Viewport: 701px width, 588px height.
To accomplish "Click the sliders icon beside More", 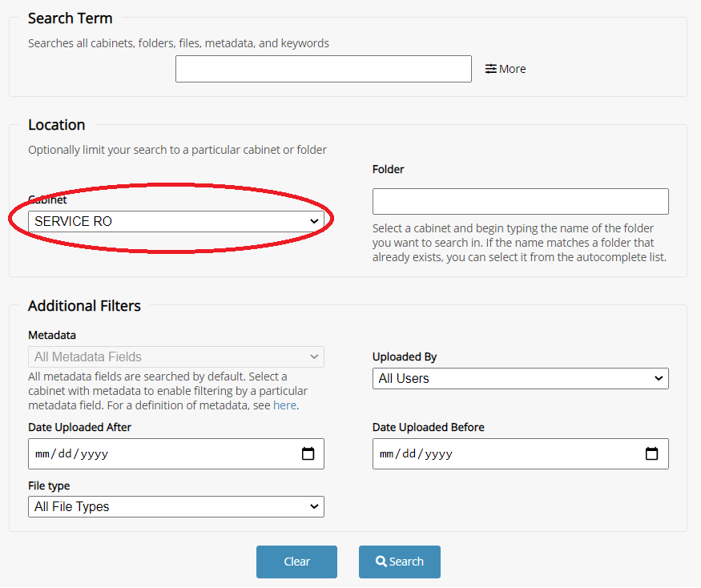I will click(490, 69).
